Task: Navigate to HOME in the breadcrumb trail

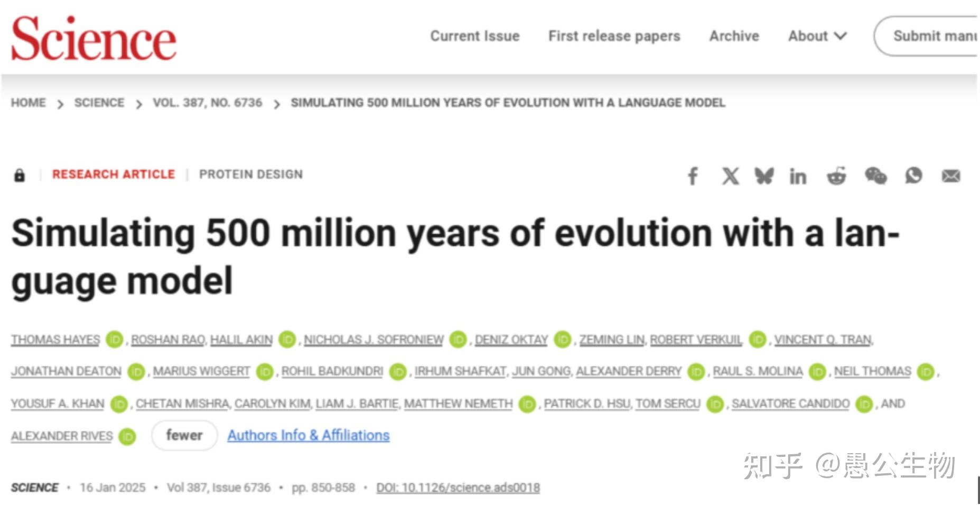Action: click(29, 103)
